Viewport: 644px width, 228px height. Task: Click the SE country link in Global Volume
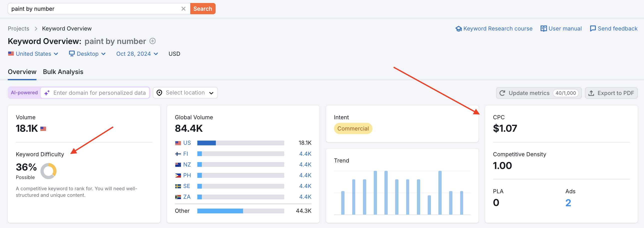coord(187,186)
